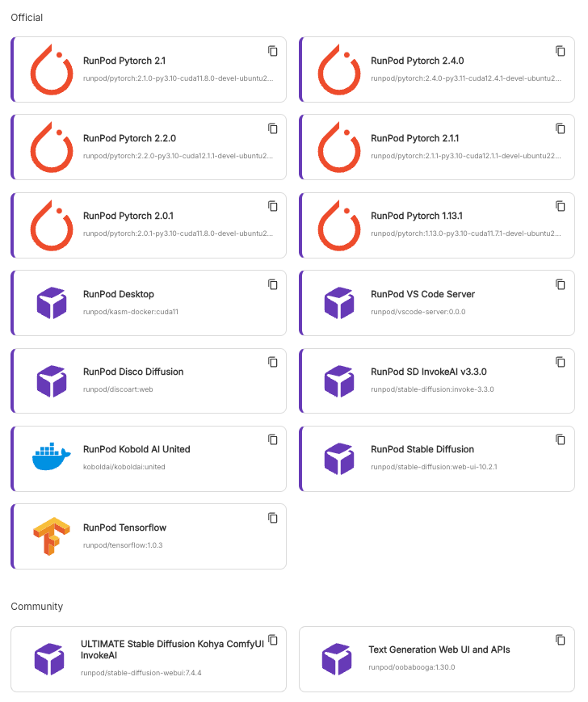Copy the RunPod Pytorch 2.1 image name
Viewport: 588px width, 702px height.
tap(273, 51)
